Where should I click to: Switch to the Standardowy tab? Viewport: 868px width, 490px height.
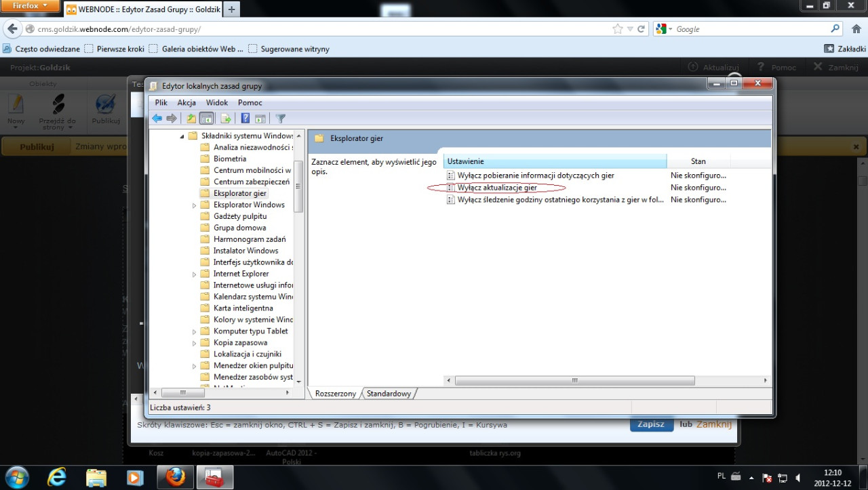pos(389,394)
